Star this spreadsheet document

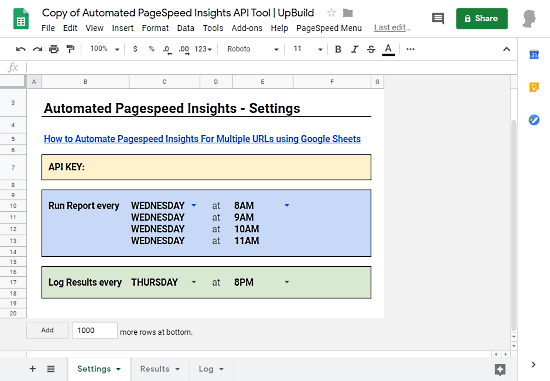coord(331,13)
